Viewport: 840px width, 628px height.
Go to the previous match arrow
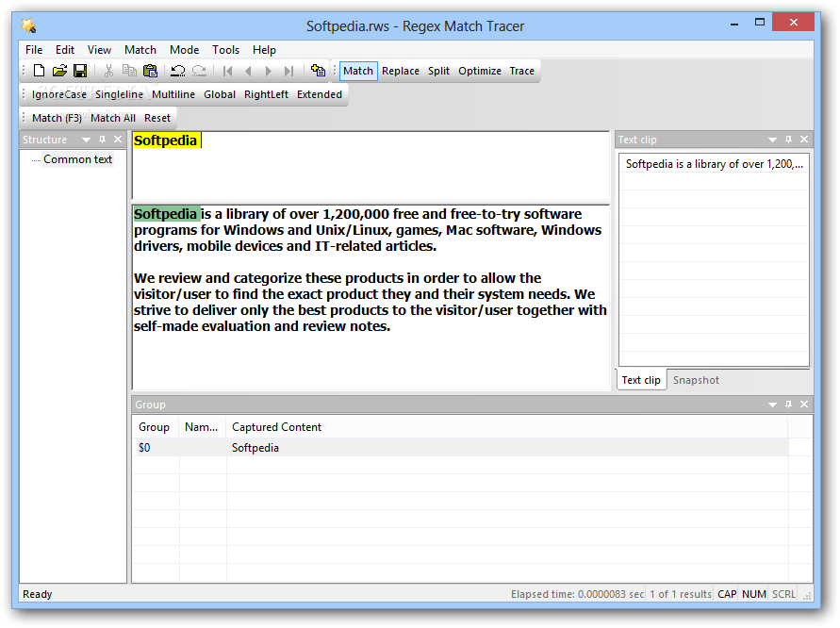[x=248, y=71]
